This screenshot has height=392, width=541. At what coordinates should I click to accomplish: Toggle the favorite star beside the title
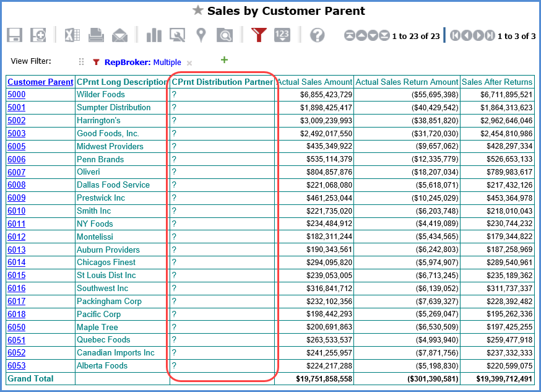[197, 11]
